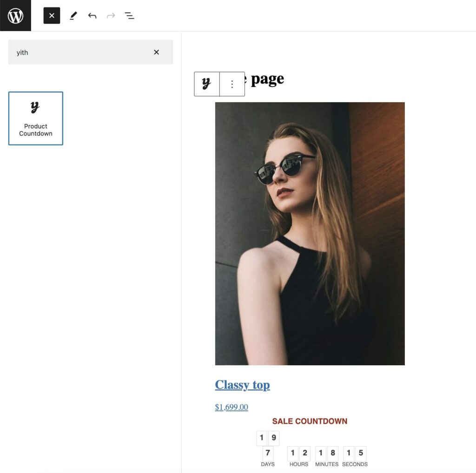Click the SALE COUNTDOWN heading
The width and height of the screenshot is (476, 473).
[x=310, y=421]
